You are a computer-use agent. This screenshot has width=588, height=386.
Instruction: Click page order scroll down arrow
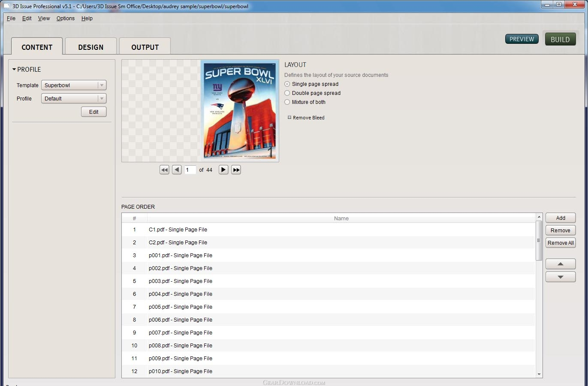[539, 374]
